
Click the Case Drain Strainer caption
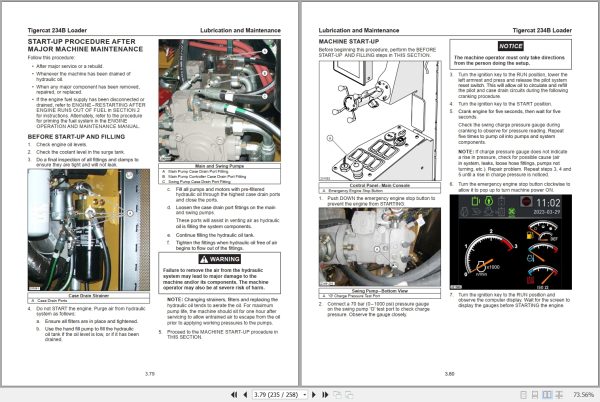click(89, 296)
